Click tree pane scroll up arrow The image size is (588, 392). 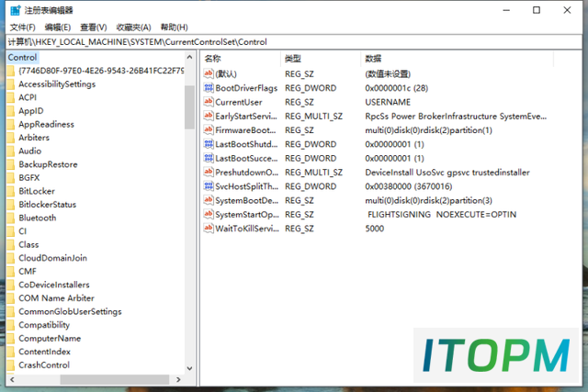tap(189, 57)
